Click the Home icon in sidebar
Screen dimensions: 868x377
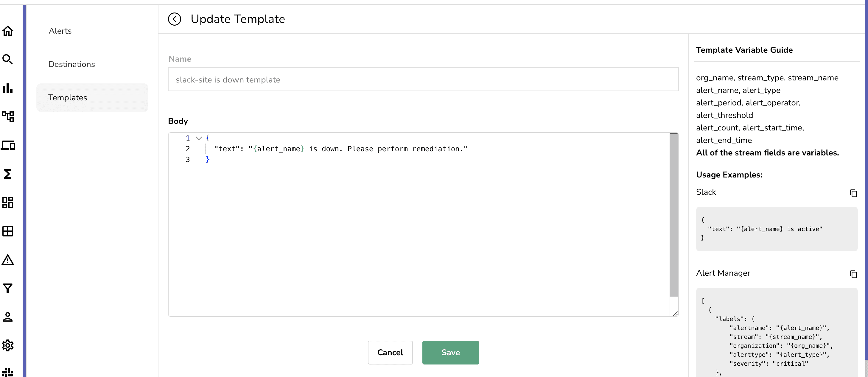pyautogui.click(x=8, y=31)
